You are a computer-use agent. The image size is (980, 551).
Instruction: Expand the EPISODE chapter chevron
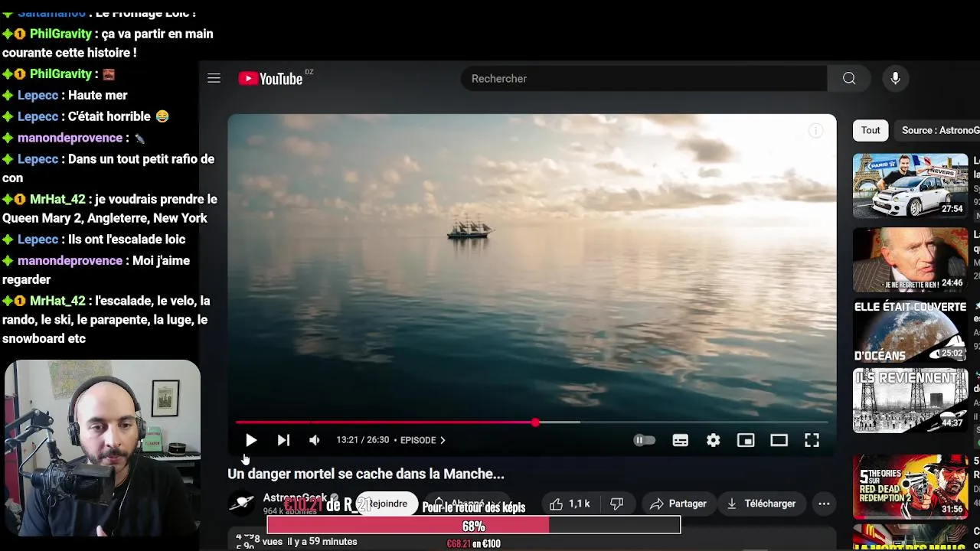point(443,440)
